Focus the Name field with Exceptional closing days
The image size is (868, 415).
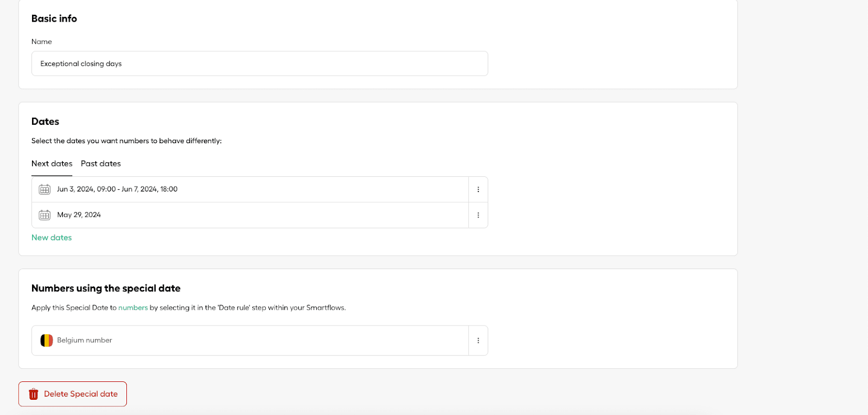pos(259,63)
